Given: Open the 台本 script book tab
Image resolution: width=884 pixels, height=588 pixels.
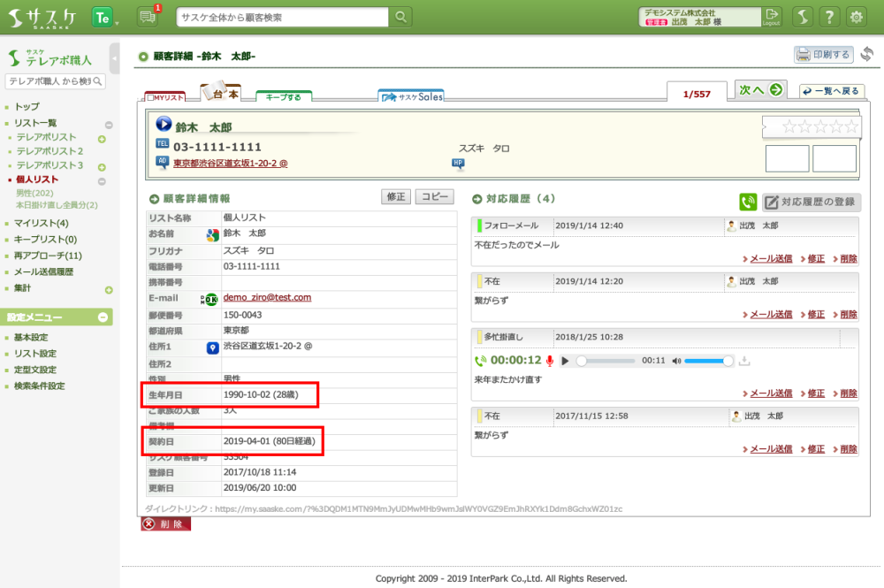Looking at the screenshot, I should [x=222, y=93].
